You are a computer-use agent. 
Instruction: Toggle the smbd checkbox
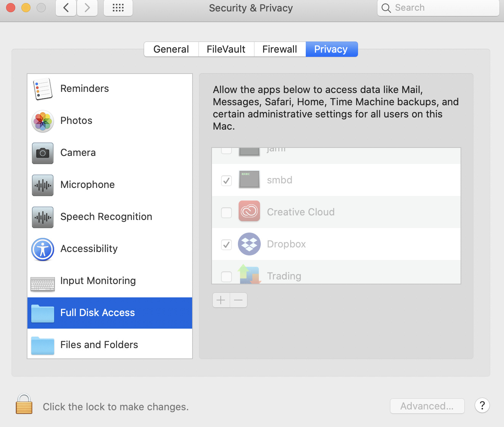(226, 180)
